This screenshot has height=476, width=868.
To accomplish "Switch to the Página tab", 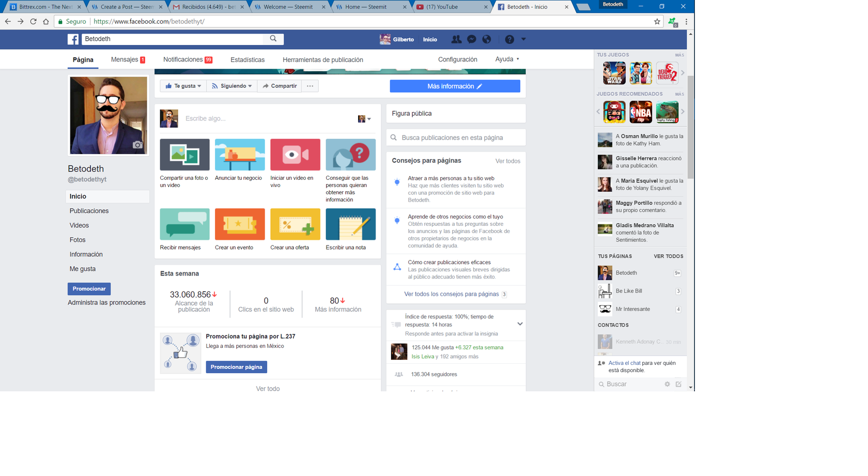I will coord(83,59).
